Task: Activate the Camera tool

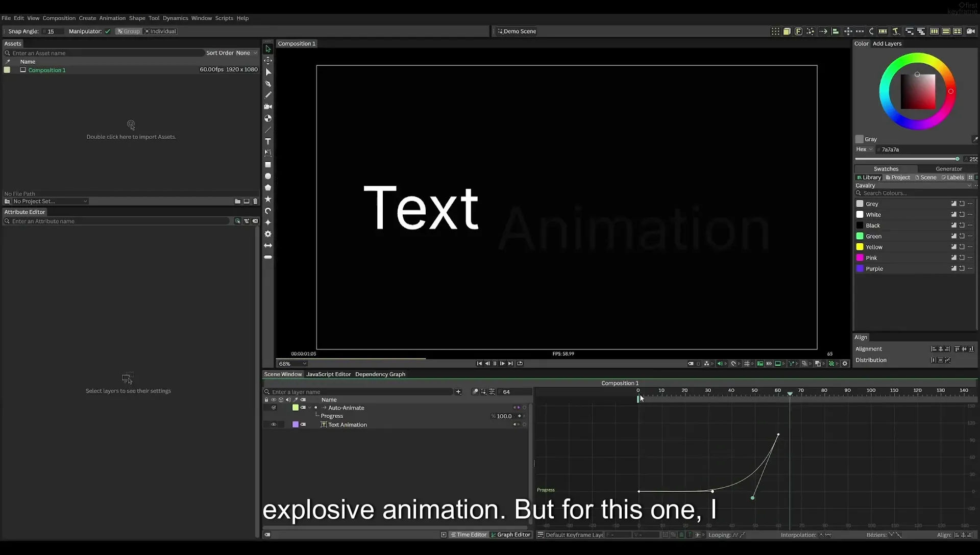Action: pyautogui.click(x=268, y=107)
